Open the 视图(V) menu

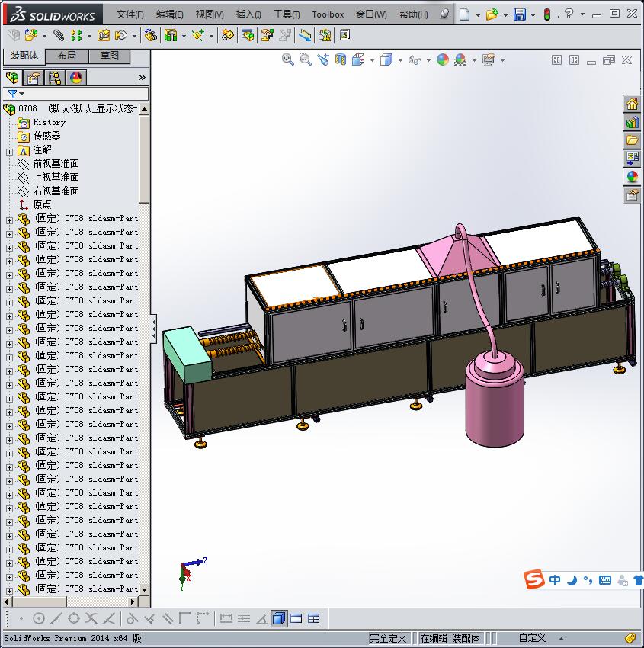(210, 14)
